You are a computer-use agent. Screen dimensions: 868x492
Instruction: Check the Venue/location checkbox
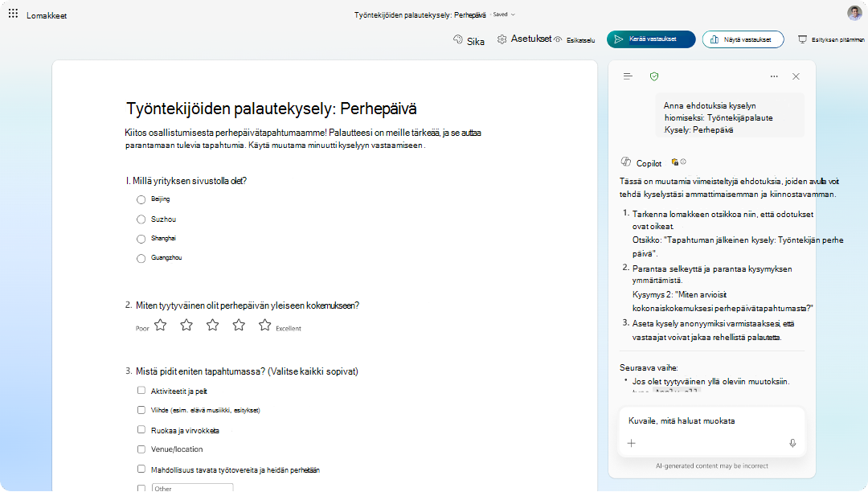tap(141, 449)
